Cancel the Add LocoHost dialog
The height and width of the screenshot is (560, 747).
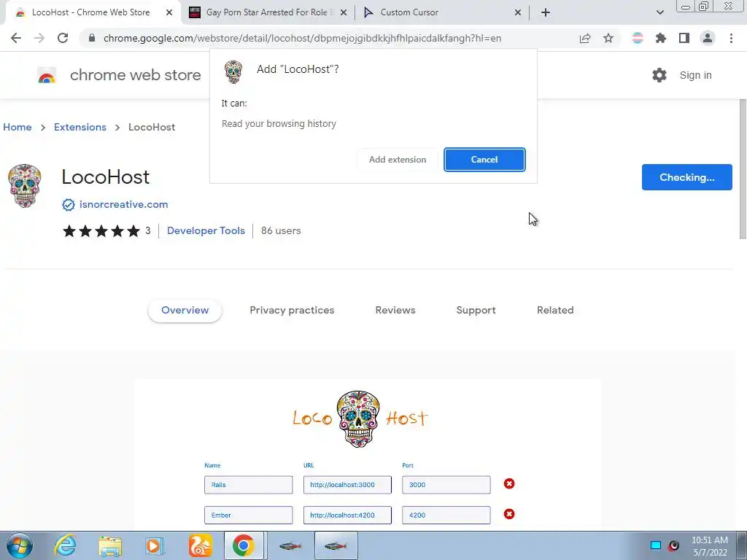point(484,160)
